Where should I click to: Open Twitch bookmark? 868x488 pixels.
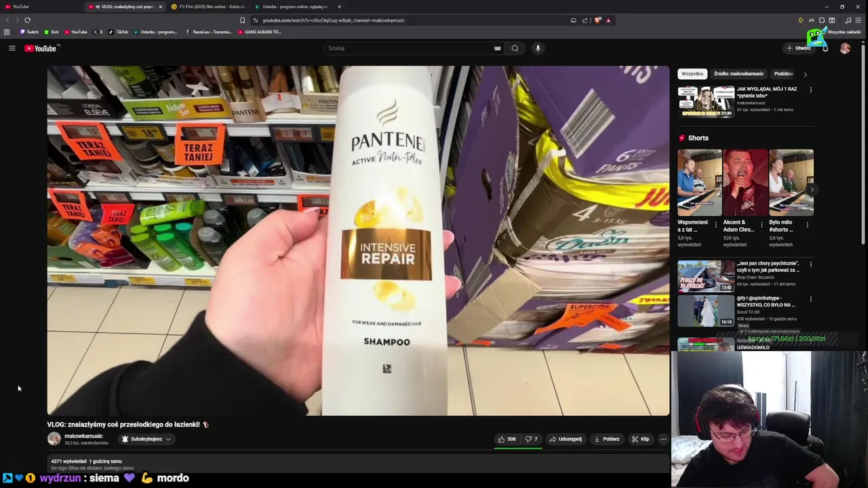[29, 32]
